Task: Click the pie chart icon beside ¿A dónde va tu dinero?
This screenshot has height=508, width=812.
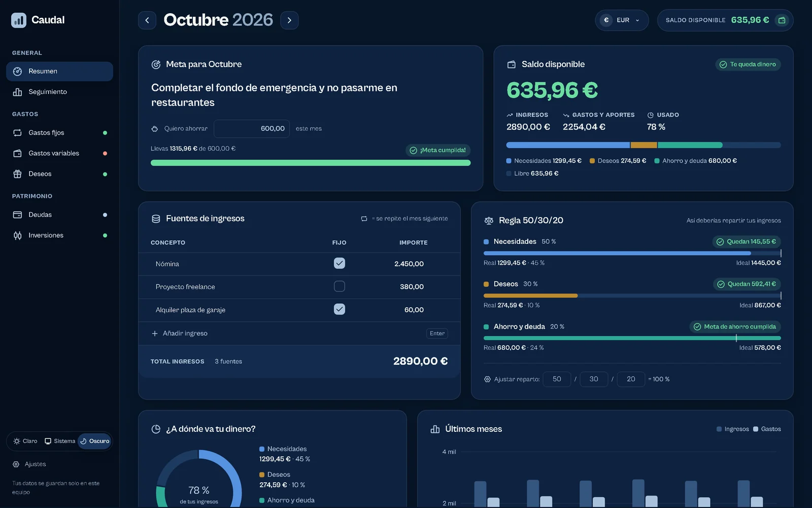Action: pos(156,429)
